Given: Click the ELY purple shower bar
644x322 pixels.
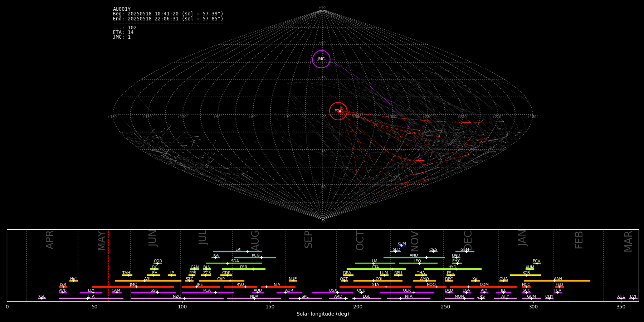Looking at the screenshot, I should point(91,293).
